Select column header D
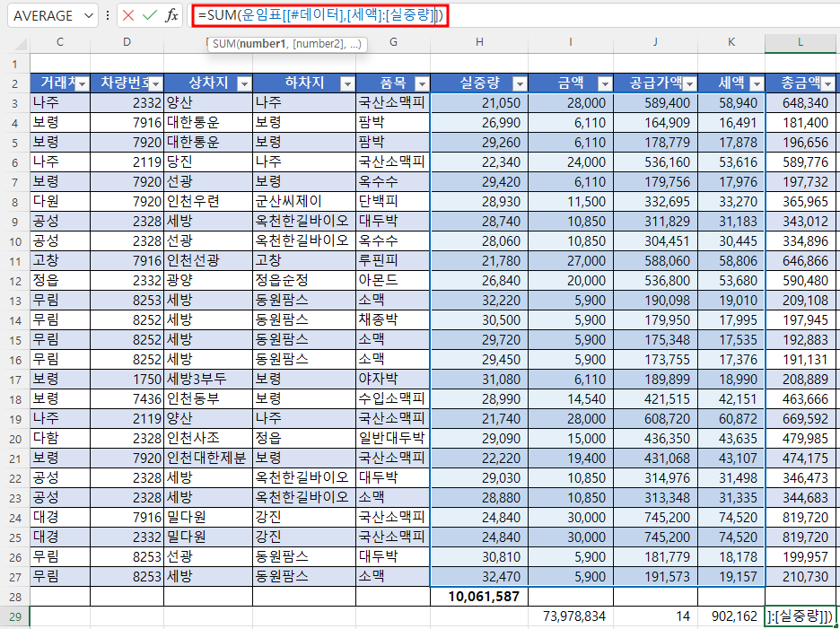The width and height of the screenshot is (840, 629). [x=127, y=42]
